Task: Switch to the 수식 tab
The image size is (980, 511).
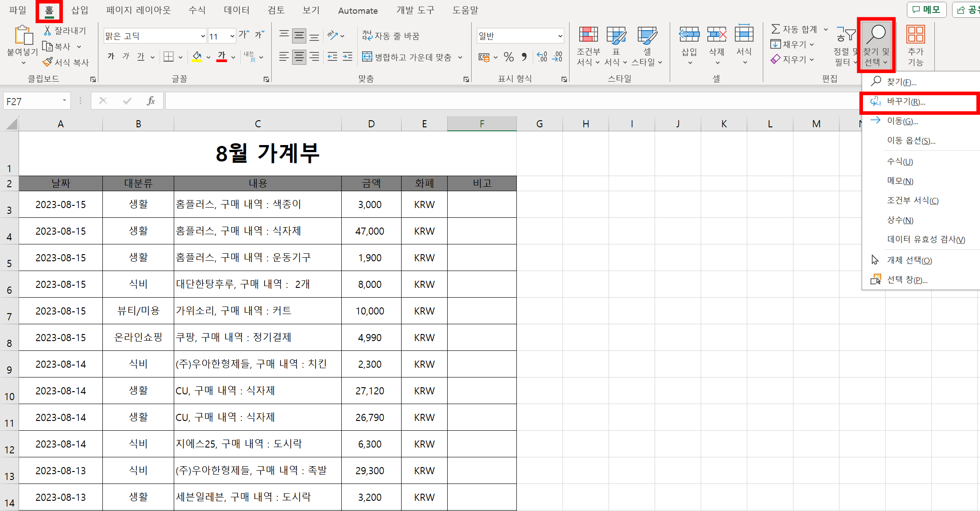Action: [197, 10]
